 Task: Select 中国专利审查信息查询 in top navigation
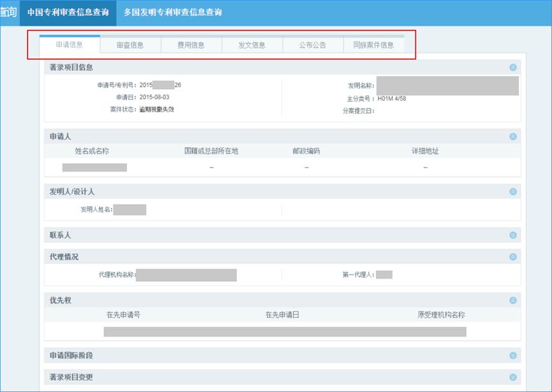[x=70, y=10]
